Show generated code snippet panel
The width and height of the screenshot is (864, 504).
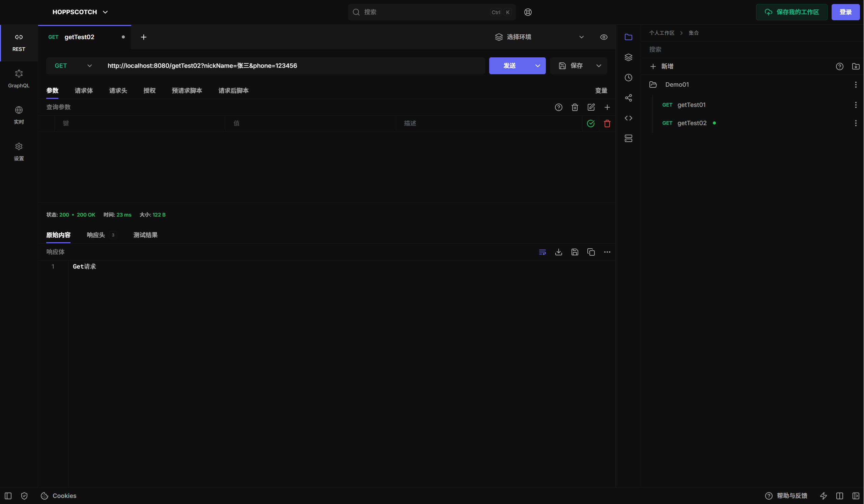(629, 118)
